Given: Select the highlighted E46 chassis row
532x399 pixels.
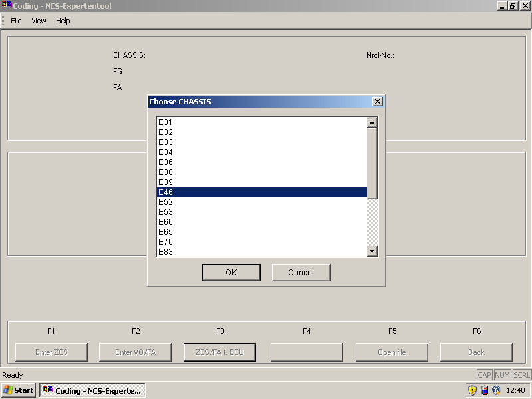Looking at the screenshot, I should click(x=262, y=192).
